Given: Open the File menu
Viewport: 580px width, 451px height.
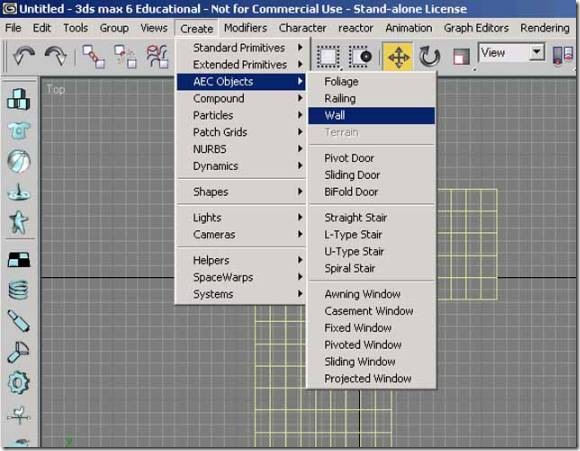Looking at the screenshot, I should pos(13,28).
